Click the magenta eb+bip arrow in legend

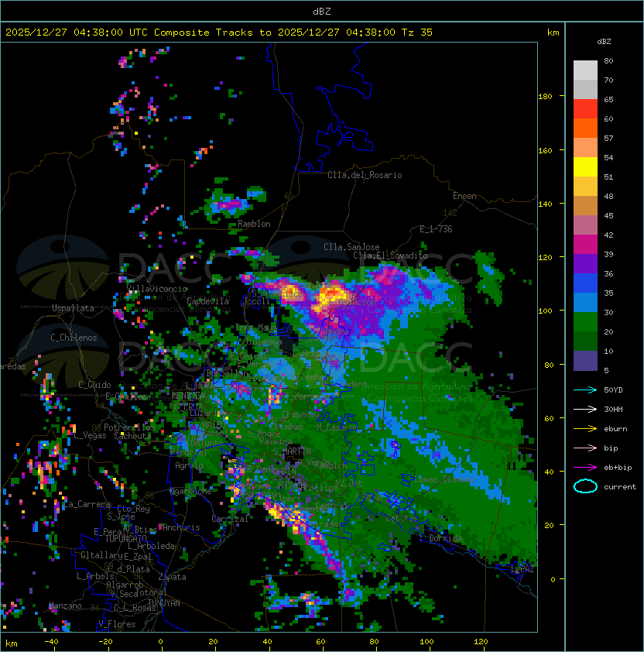coord(585,468)
